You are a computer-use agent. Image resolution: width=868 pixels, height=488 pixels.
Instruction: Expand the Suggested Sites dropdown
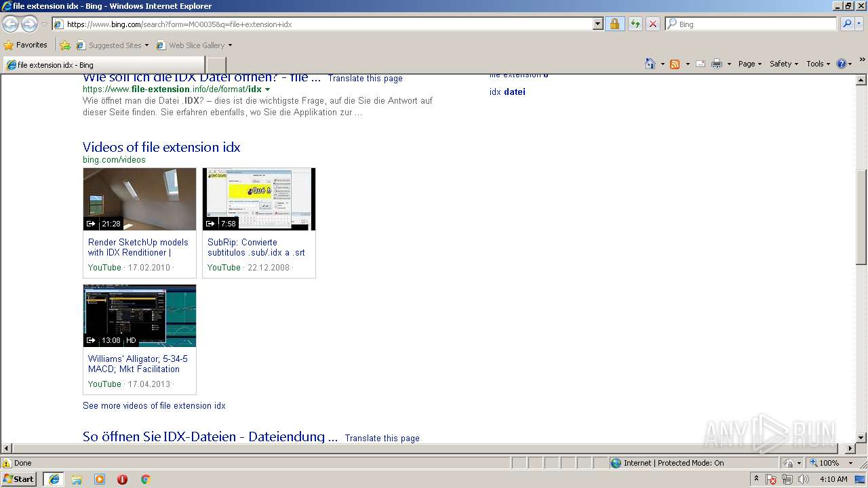click(146, 45)
